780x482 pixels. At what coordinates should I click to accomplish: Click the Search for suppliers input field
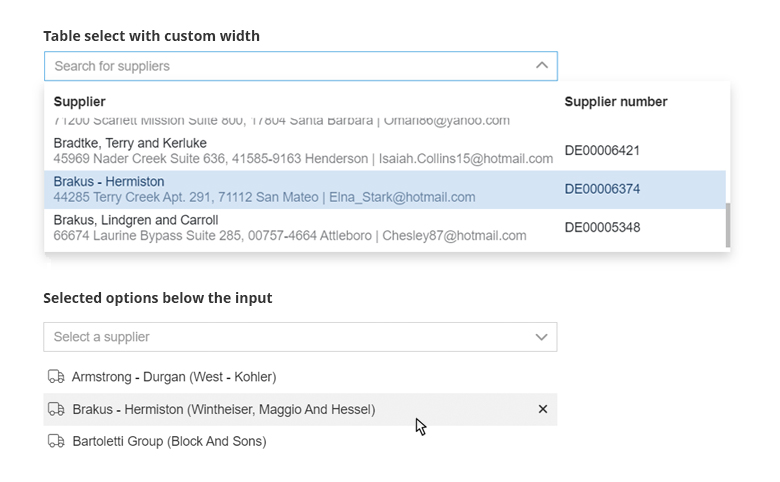[300, 66]
